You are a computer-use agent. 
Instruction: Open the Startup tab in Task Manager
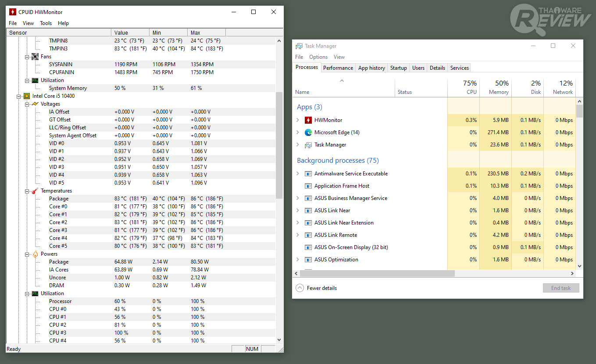pyautogui.click(x=398, y=68)
